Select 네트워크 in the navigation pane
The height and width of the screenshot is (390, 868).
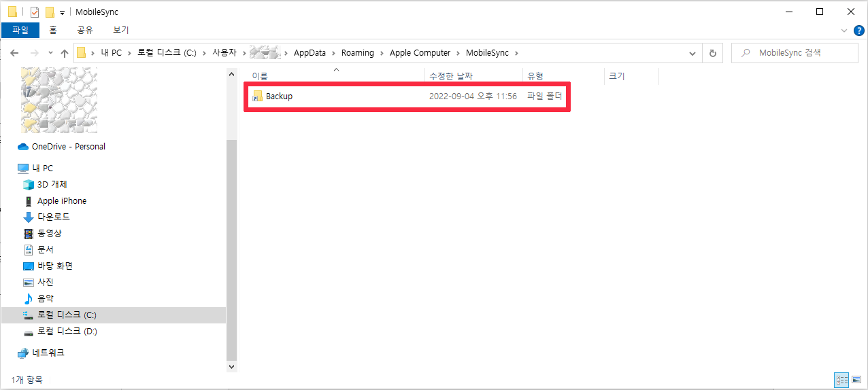tap(41, 353)
